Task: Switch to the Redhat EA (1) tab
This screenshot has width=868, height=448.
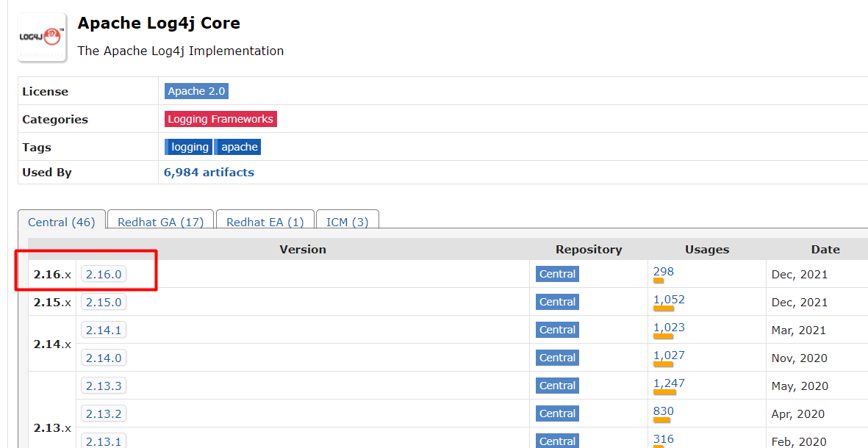Action: coord(265,222)
